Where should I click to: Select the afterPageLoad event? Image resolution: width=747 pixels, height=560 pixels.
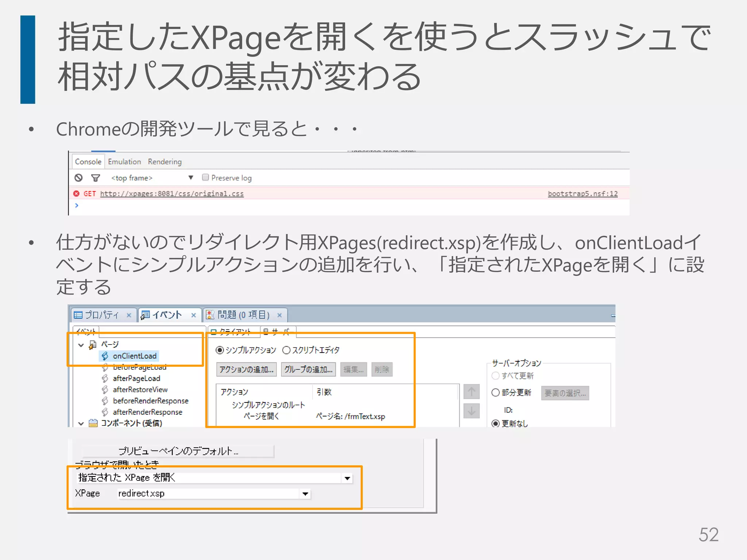tap(136, 378)
